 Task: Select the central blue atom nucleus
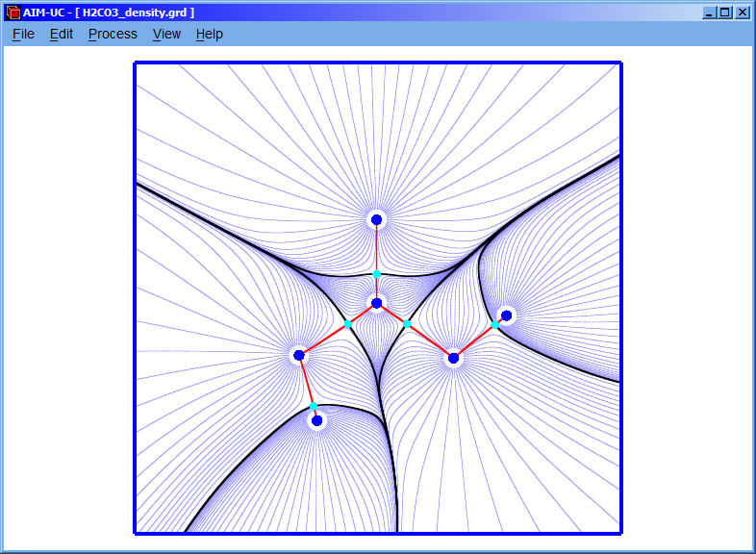click(377, 303)
